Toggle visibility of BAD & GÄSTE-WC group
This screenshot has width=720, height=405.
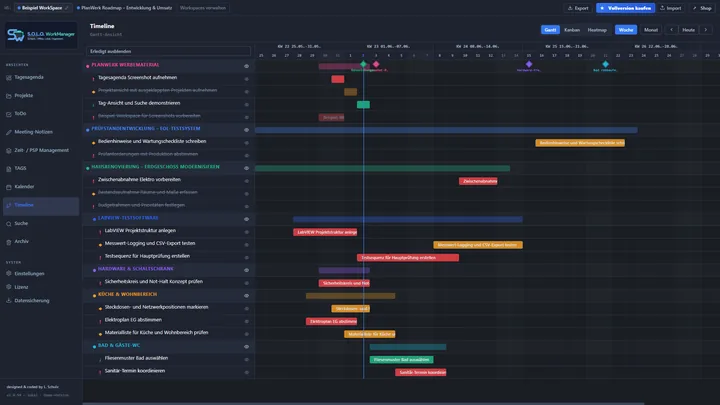coord(247,347)
